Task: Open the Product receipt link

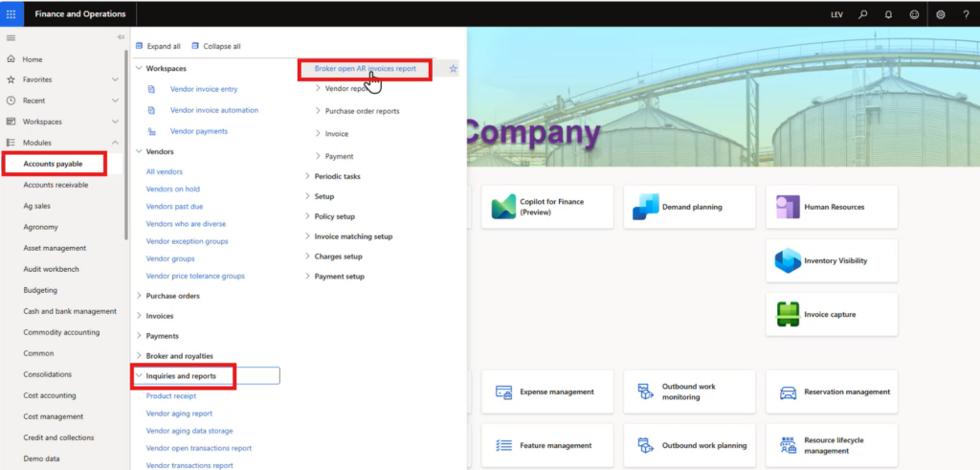Action: [x=171, y=395]
